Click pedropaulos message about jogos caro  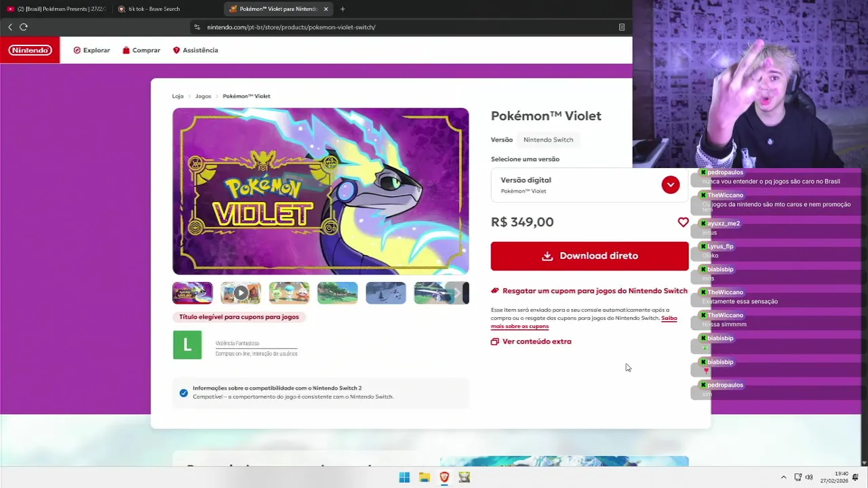771,182
